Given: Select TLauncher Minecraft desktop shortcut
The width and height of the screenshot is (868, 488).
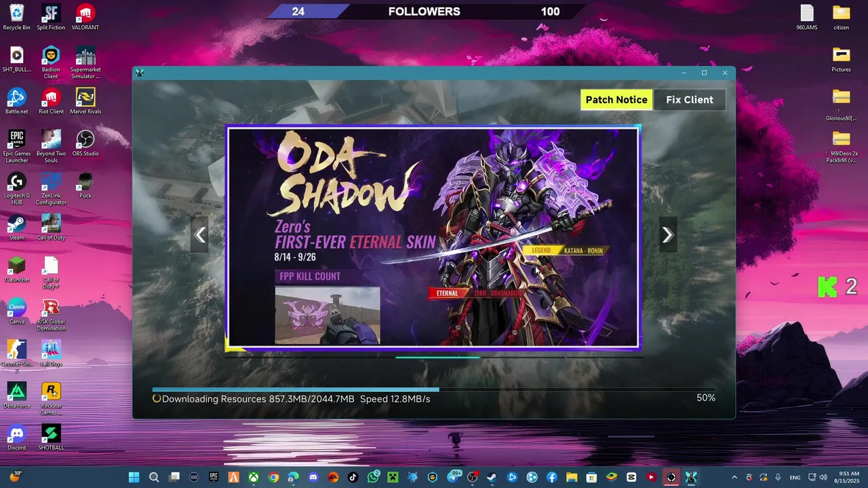Looking at the screenshot, I should (16, 269).
